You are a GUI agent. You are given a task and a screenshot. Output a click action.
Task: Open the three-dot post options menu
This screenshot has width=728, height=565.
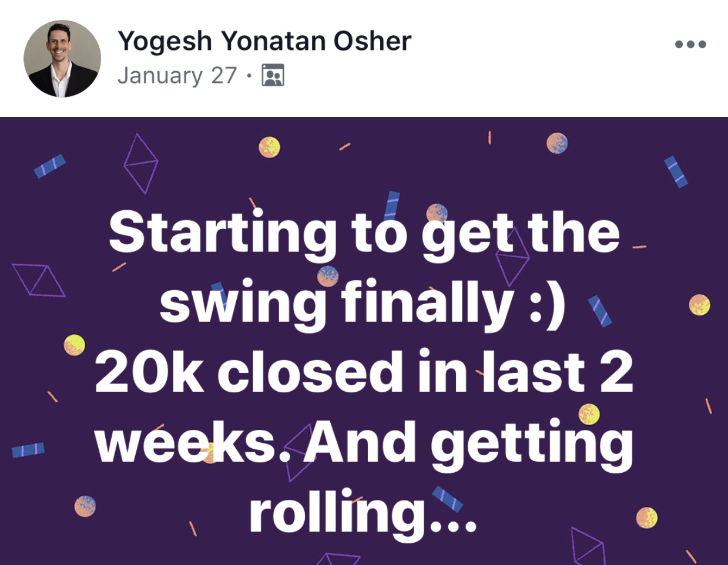pyautogui.click(x=690, y=44)
